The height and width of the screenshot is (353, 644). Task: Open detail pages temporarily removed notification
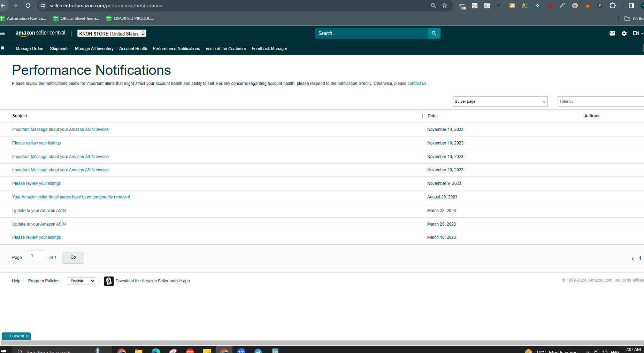pyautogui.click(x=71, y=197)
